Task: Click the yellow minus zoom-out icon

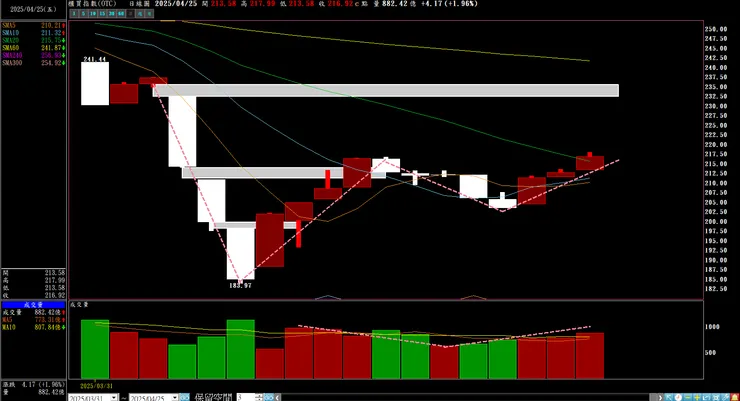Action: coord(688,397)
